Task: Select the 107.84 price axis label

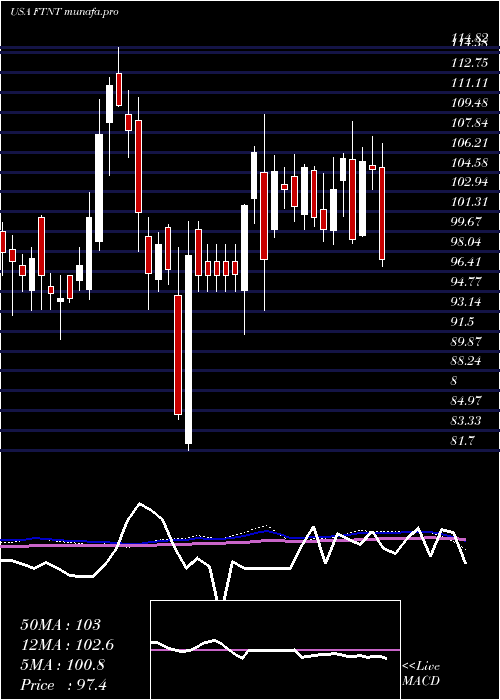Action: coord(469,123)
